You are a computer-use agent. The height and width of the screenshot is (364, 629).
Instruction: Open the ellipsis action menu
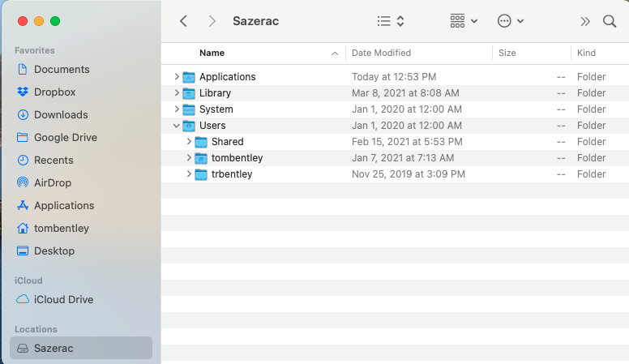[x=511, y=21]
